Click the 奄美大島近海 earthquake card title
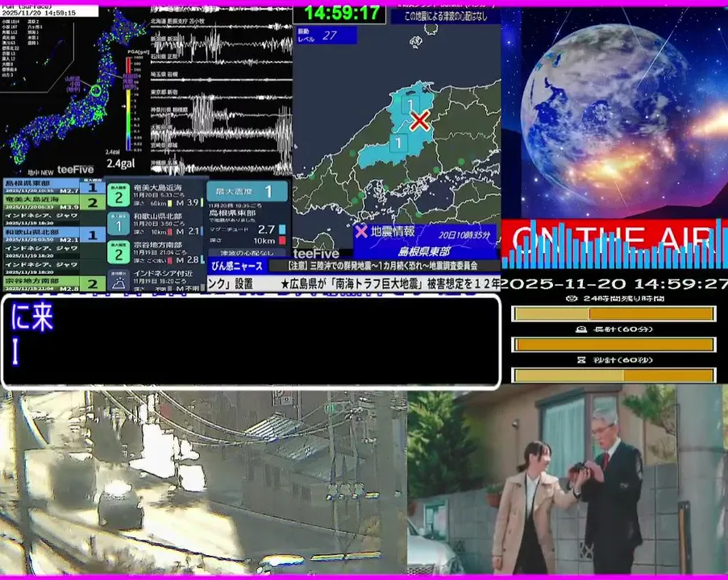This screenshot has height=580, width=728. pyautogui.click(x=158, y=188)
